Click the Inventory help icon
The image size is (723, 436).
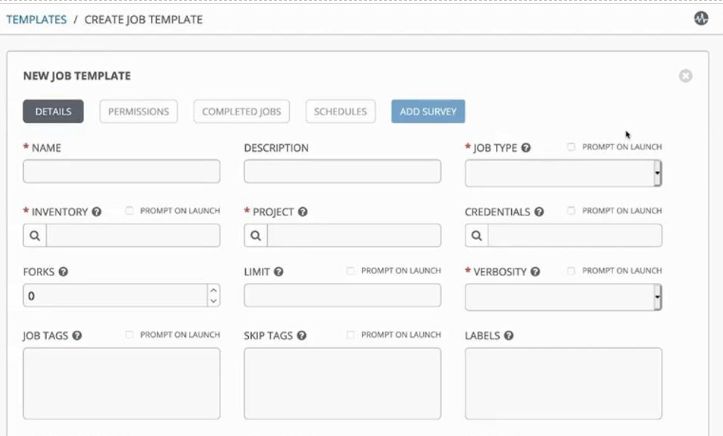(x=97, y=212)
